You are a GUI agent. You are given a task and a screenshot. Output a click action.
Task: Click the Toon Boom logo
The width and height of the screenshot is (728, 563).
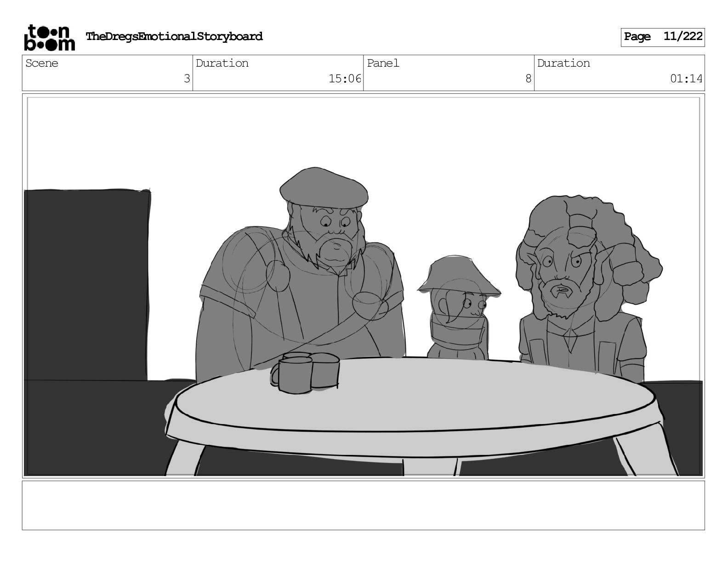(x=49, y=37)
